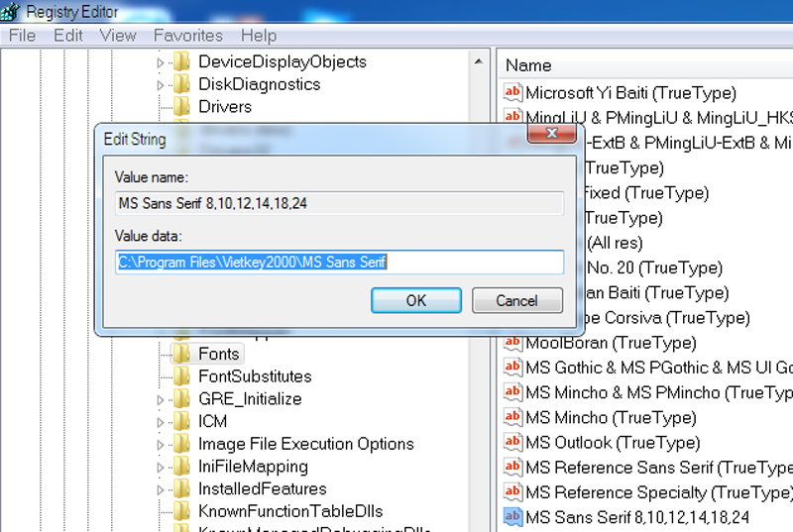Select the KnownFunctionTableDlls folder icon
Viewport: 793px width, 532px height.
click(182, 511)
